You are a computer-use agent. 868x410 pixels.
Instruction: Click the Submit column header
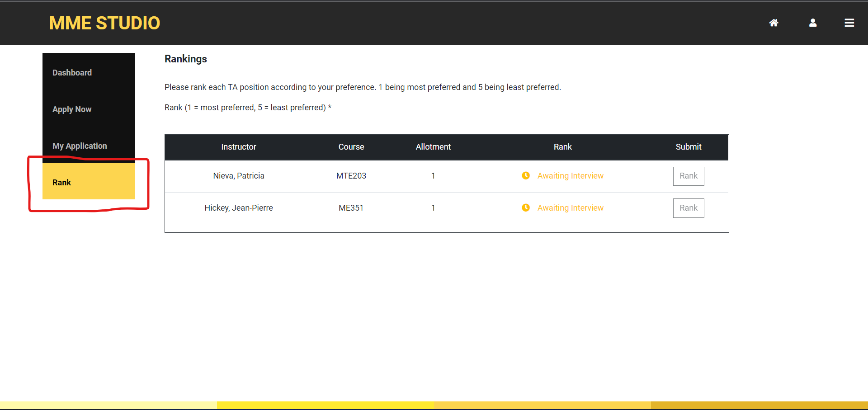(688, 147)
